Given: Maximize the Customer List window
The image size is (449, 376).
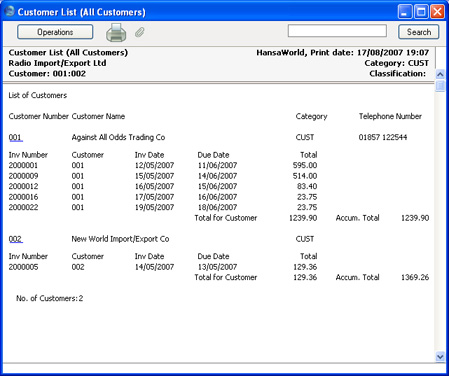Looking at the screenshot, I should [421, 12].
